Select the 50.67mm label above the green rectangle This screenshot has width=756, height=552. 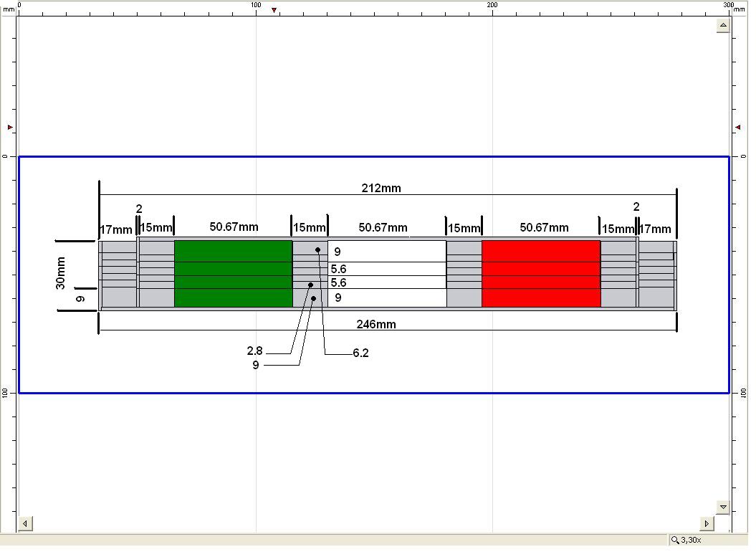point(234,227)
